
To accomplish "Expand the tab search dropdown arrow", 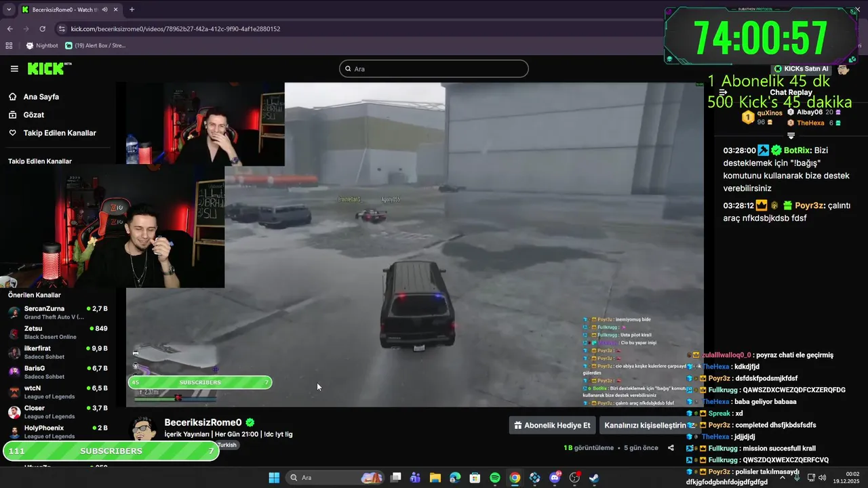I will (9, 9).
